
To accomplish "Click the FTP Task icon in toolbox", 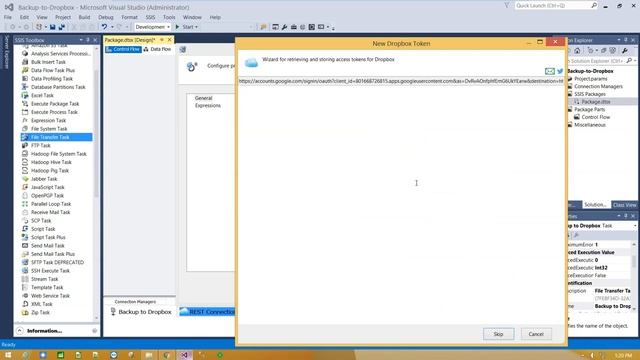I will [x=25, y=145].
